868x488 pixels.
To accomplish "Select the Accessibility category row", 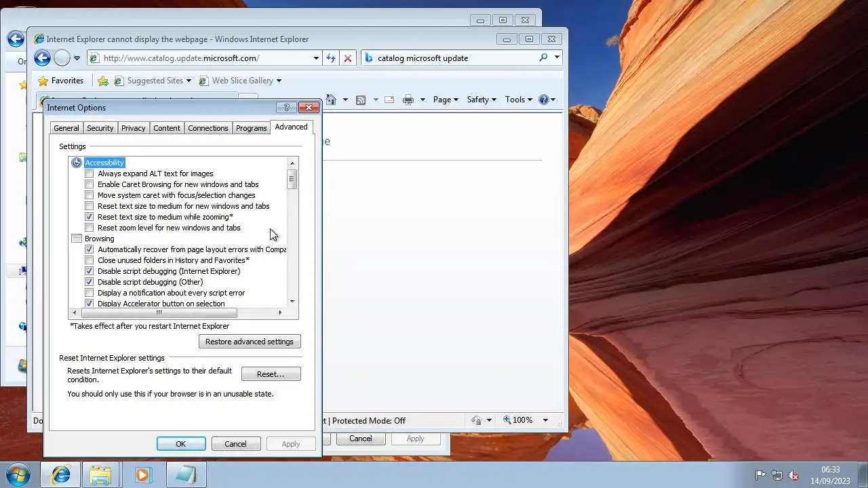I will click(x=104, y=163).
